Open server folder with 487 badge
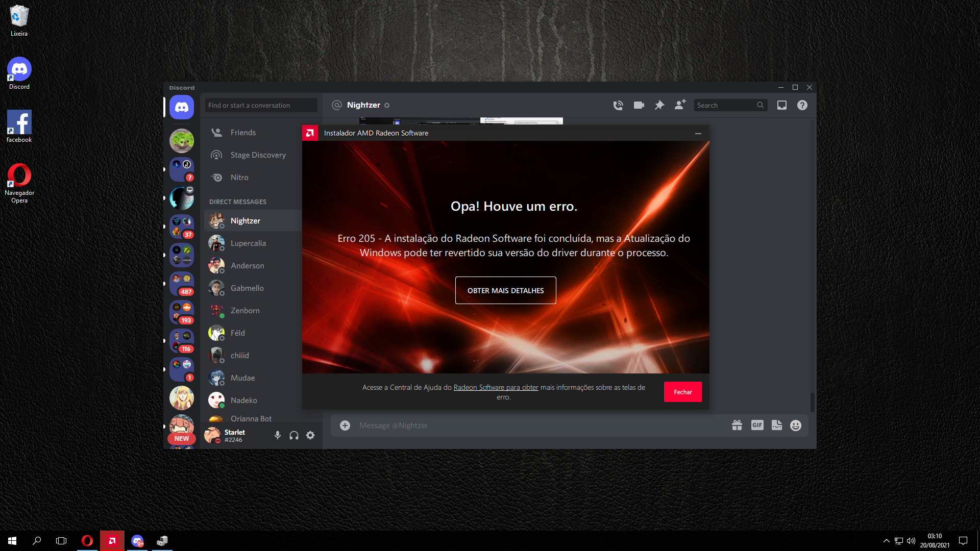Image resolution: width=980 pixels, height=551 pixels. [x=182, y=284]
